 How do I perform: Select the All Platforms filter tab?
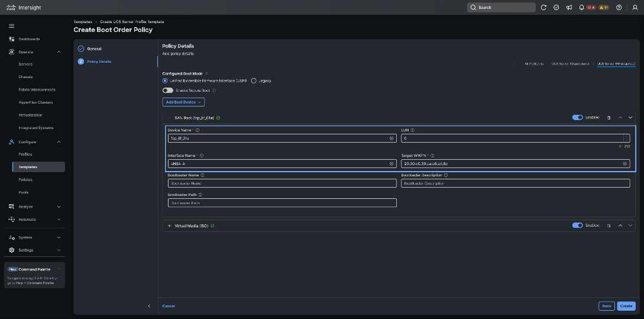[534, 64]
